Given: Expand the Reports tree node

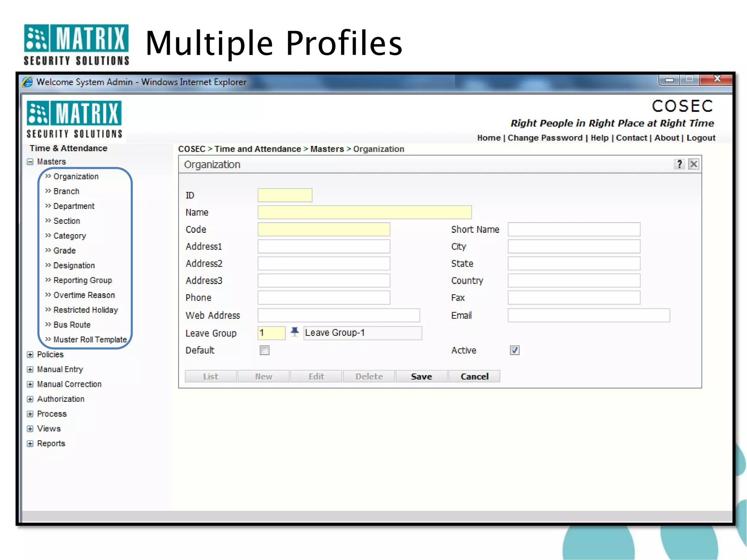Looking at the screenshot, I should coord(30,444).
